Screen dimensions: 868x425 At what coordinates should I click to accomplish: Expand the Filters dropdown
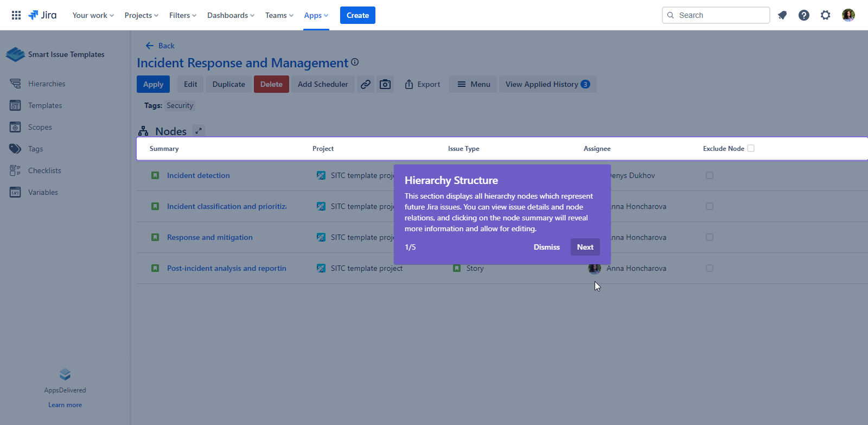click(x=183, y=15)
